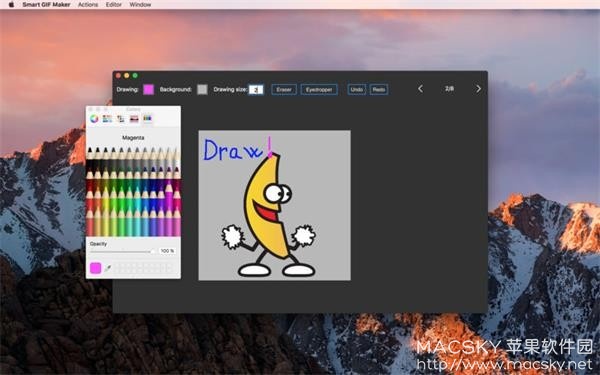Focus the Drawing size input field
600x375 pixels.
point(256,90)
